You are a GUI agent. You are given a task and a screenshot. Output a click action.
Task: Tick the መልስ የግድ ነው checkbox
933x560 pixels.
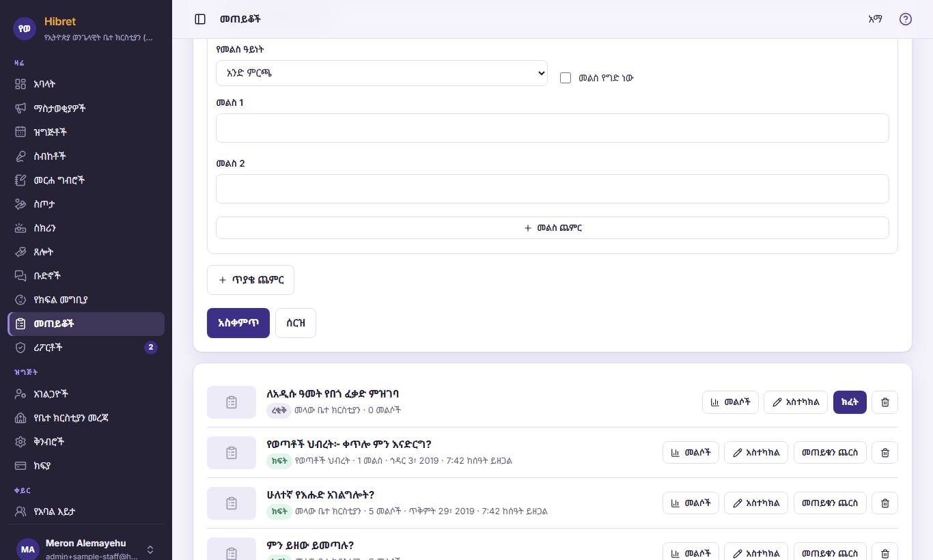[x=566, y=78]
